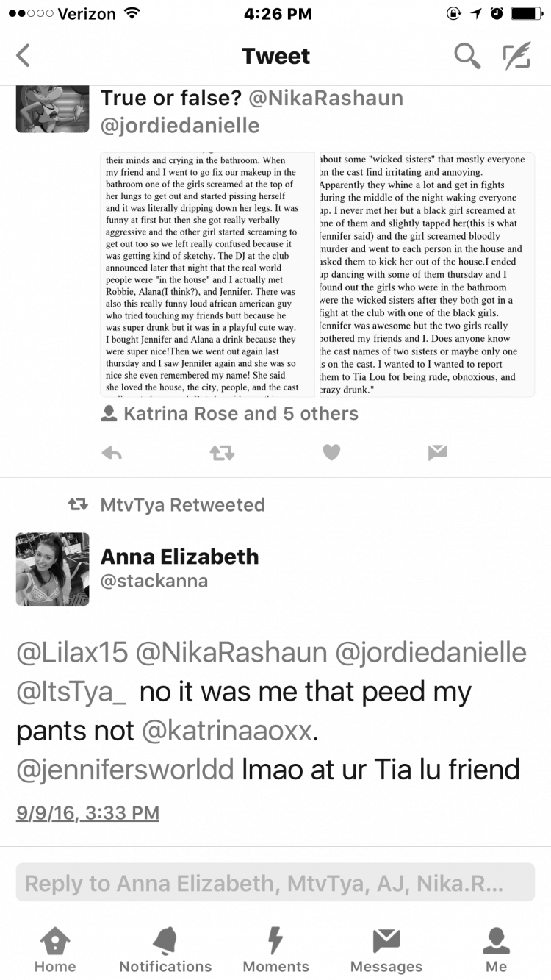Open left screenshot image in the tweet
The width and height of the screenshot is (551, 980).
tap(208, 275)
